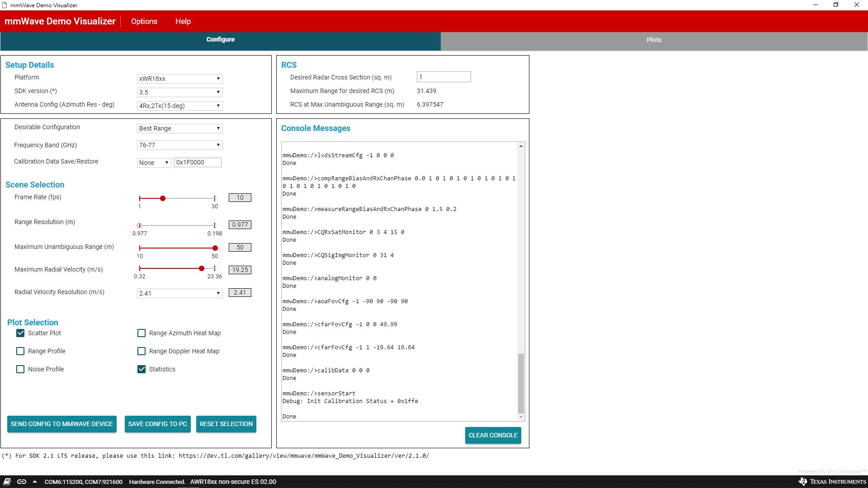
Task: Click the console scroll-up arrow
Action: pos(521,146)
